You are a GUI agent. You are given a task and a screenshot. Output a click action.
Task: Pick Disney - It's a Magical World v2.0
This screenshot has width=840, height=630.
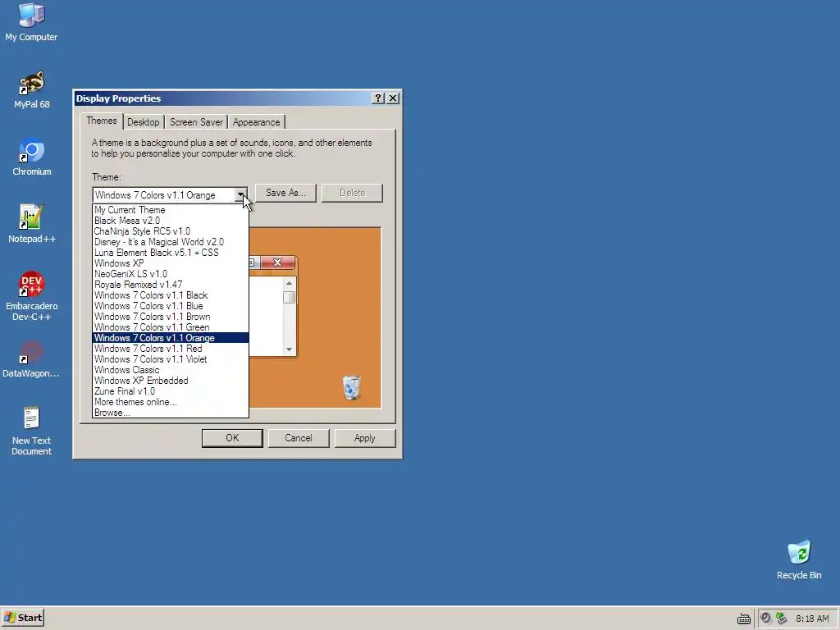171,242
